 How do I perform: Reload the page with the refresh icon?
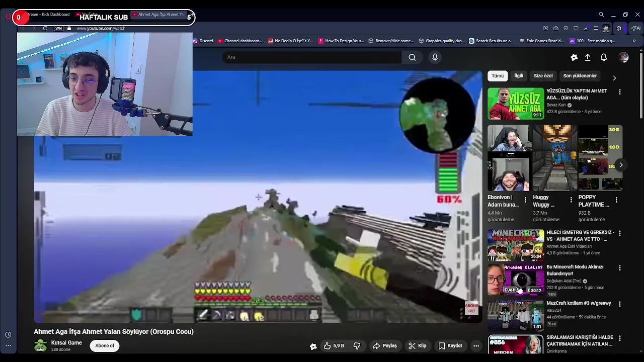45,28
